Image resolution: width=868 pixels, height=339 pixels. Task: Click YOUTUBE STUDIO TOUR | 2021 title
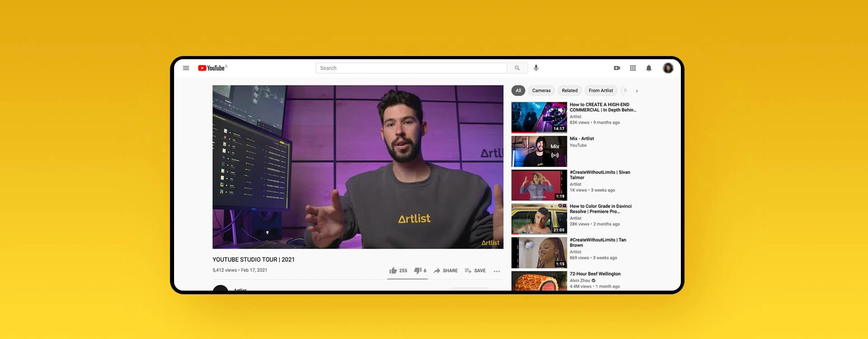254,259
